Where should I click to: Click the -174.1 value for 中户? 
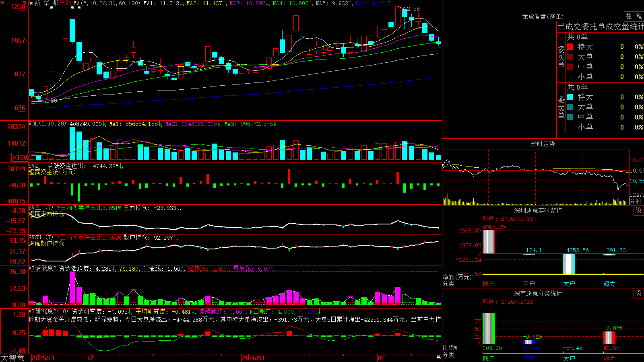point(532,250)
